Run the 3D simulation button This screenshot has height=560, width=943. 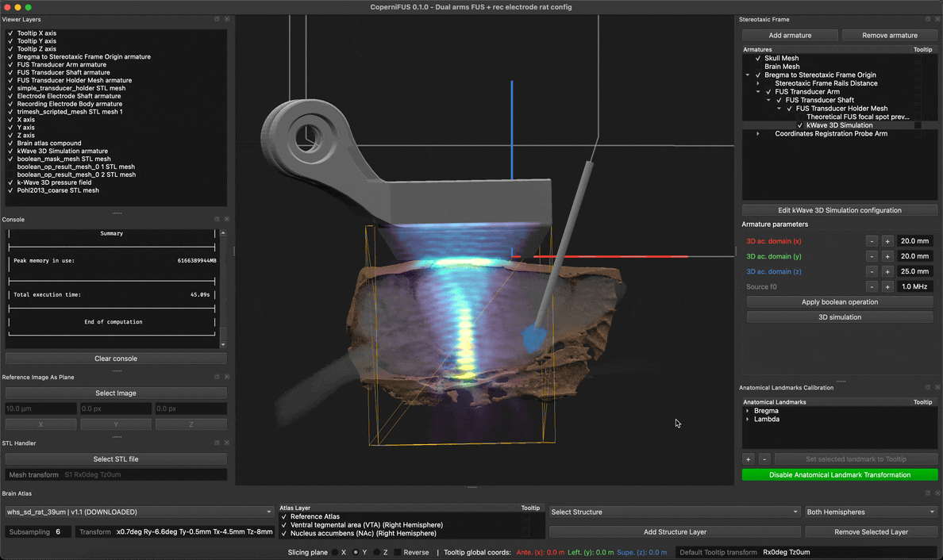coord(840,317)
